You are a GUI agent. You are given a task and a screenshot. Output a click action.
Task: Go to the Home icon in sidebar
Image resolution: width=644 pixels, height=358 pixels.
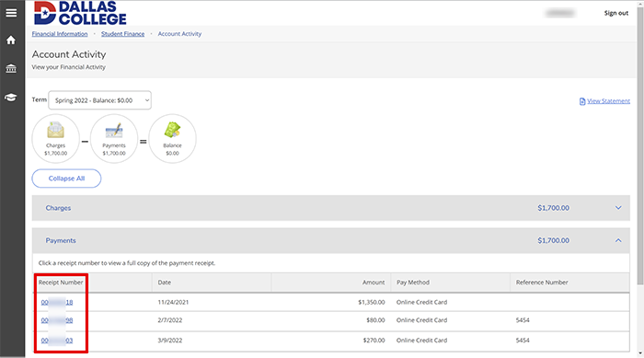click(x=11, y=40)
